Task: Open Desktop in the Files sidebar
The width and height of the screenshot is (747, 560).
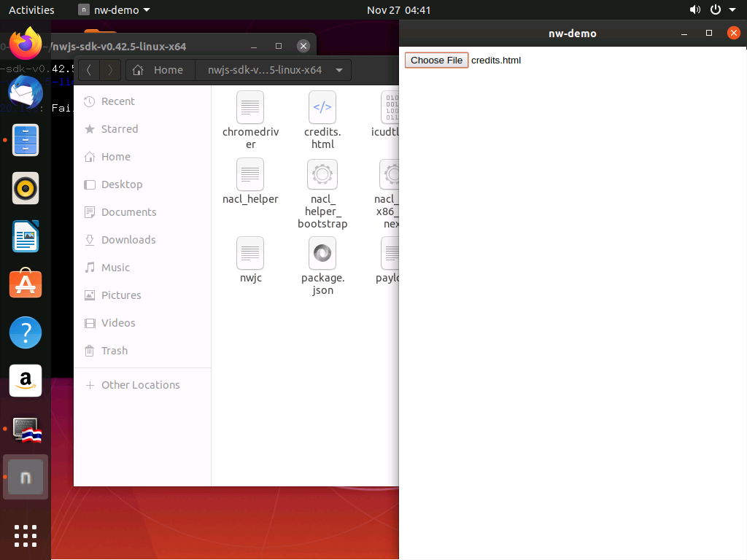Action: (142, 184)
